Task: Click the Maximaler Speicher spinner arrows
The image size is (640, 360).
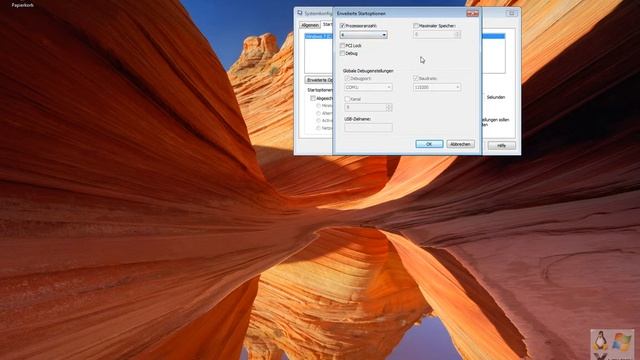Action: [458, 35]
